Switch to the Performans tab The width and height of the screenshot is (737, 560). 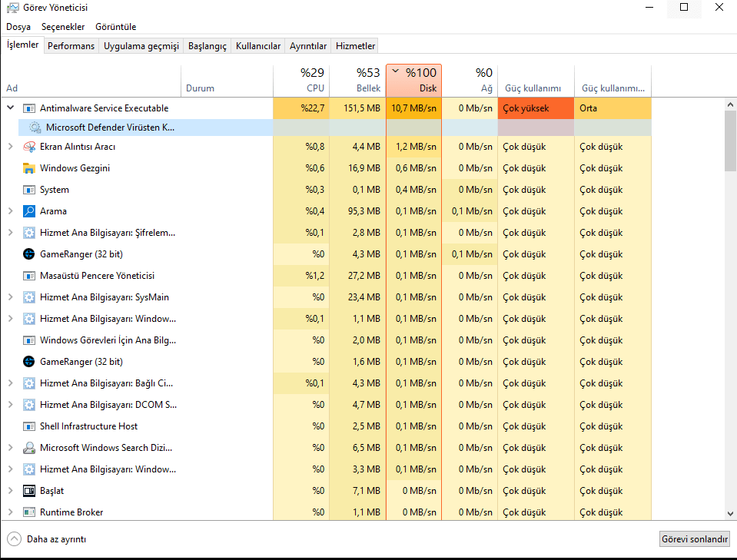tap(71, 46)
